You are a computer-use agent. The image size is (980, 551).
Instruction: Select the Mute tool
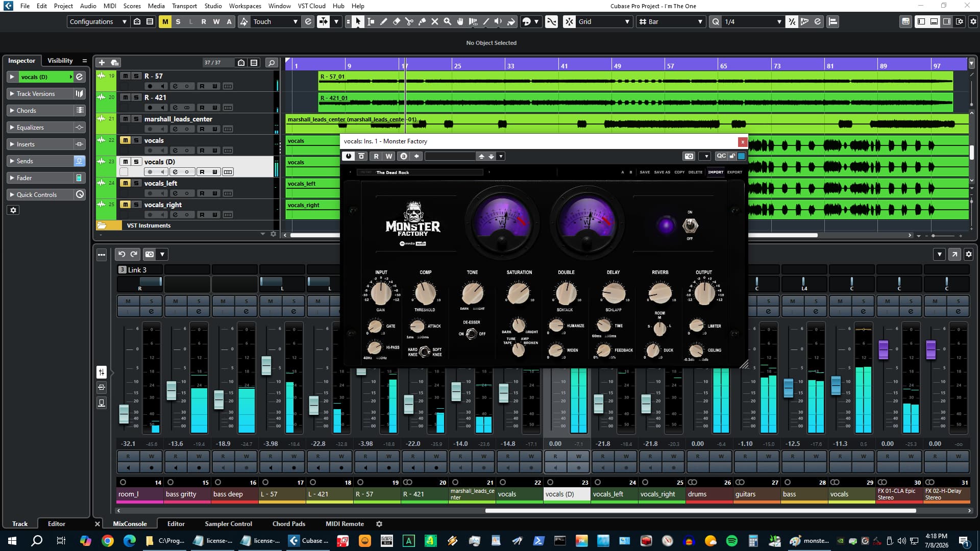(435, 21)
